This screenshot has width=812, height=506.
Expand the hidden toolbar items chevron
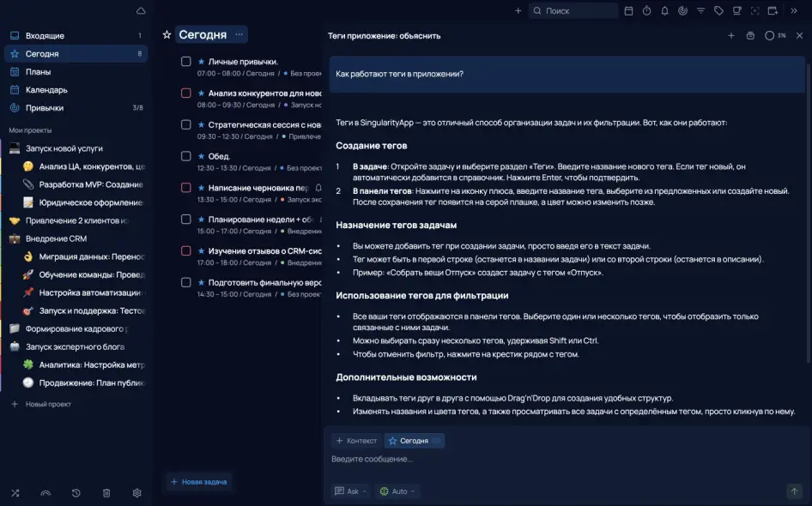point(792,11)
